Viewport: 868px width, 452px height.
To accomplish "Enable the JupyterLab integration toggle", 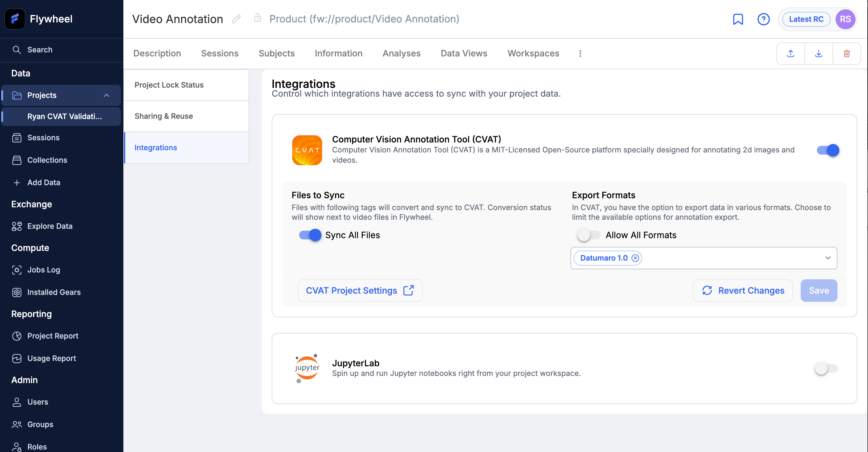I will [826, 368].
